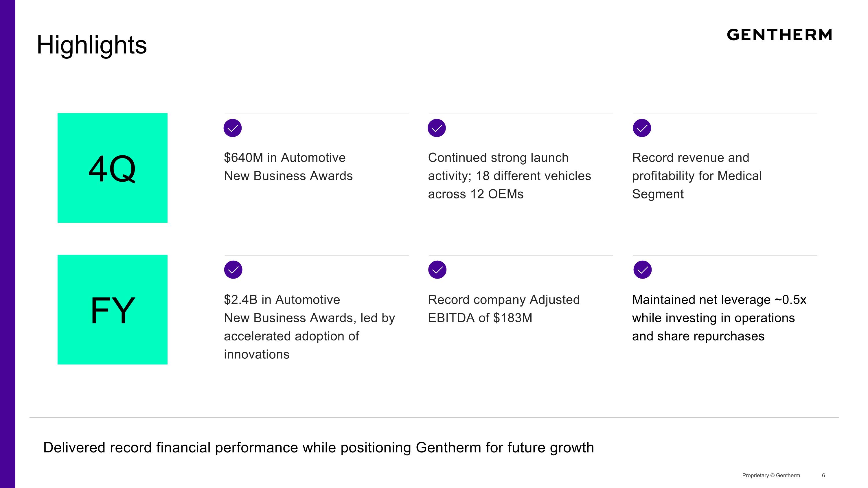
Task: Select the Adjusted EBITDA of $183M text
Action: pyautogui.click(x=504, y=308)
